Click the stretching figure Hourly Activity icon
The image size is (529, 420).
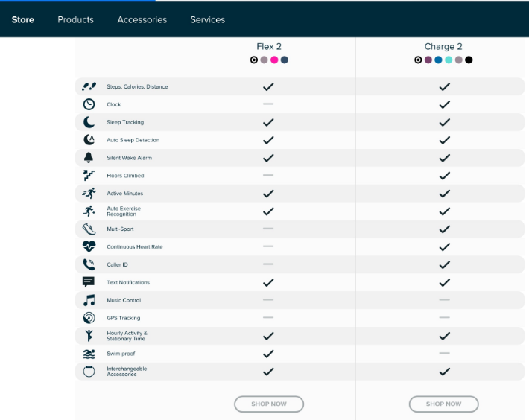(x=89, y=336)
